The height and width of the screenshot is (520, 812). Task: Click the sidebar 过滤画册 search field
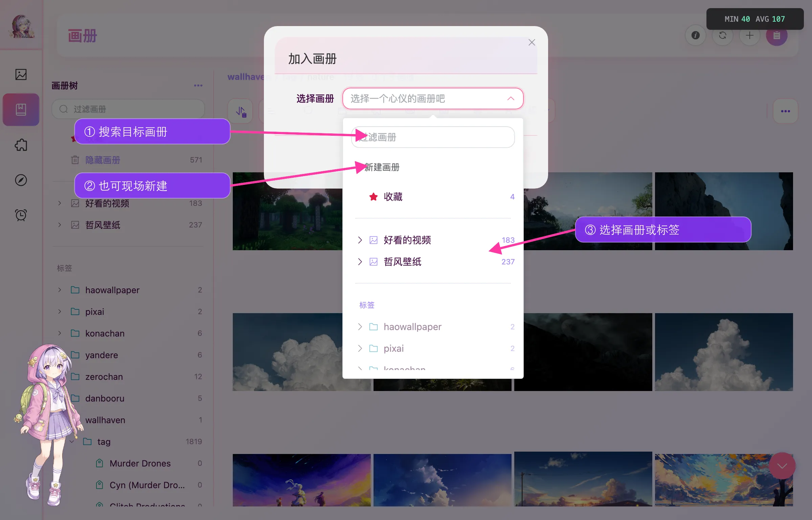[128, 109]
